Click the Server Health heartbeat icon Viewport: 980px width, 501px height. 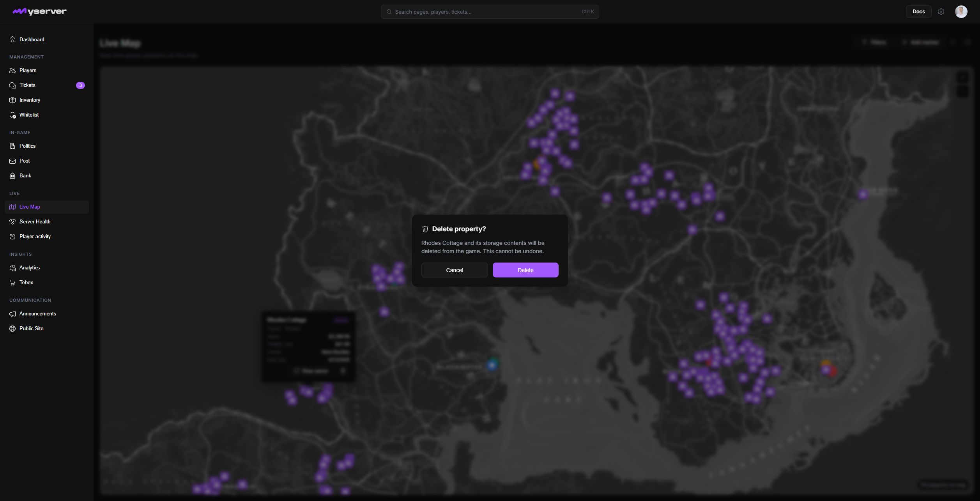(x=12, y=222)
